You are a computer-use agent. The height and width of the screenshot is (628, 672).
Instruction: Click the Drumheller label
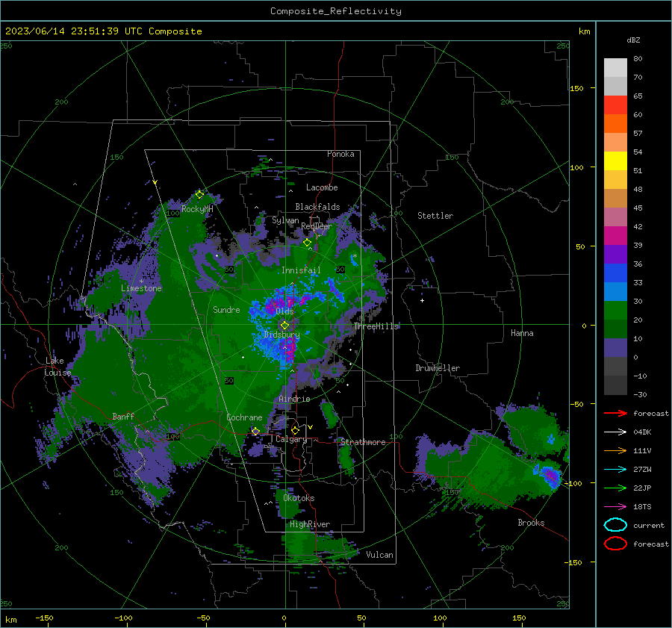click(438, 368)
